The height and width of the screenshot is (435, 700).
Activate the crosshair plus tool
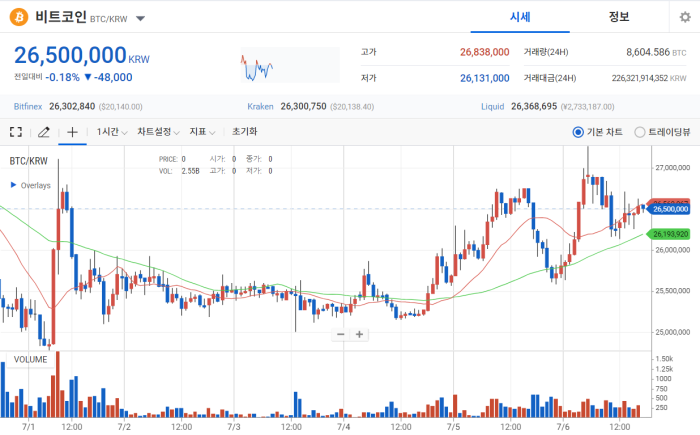[x=72, y=132]
